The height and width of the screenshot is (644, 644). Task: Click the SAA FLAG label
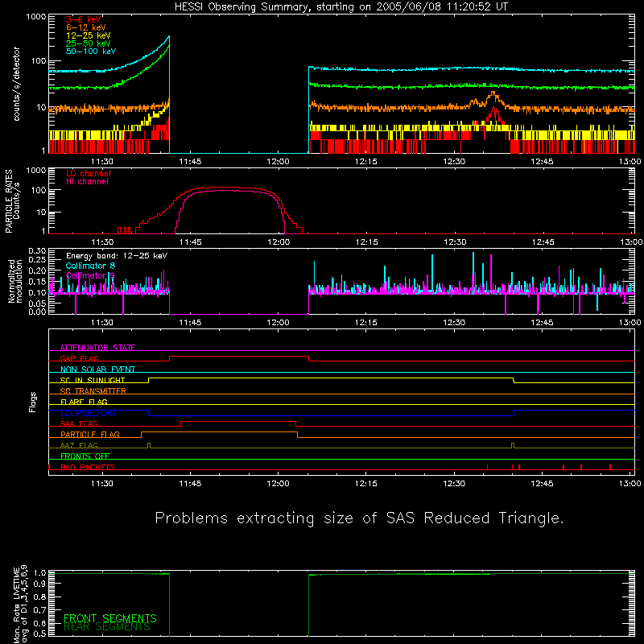click(x=79, y=423)
